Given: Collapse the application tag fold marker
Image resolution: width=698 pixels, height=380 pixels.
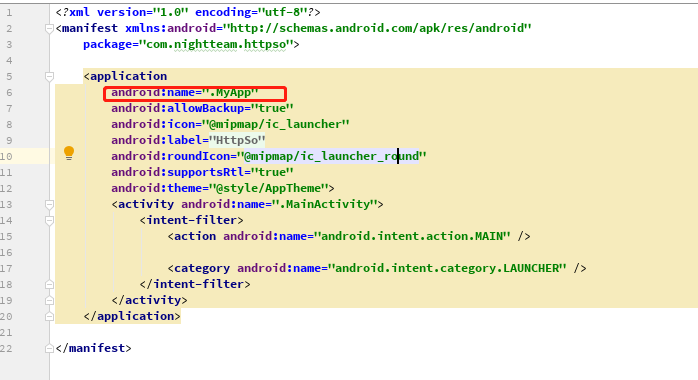Looking at the screenshot, I should [49, 77].
